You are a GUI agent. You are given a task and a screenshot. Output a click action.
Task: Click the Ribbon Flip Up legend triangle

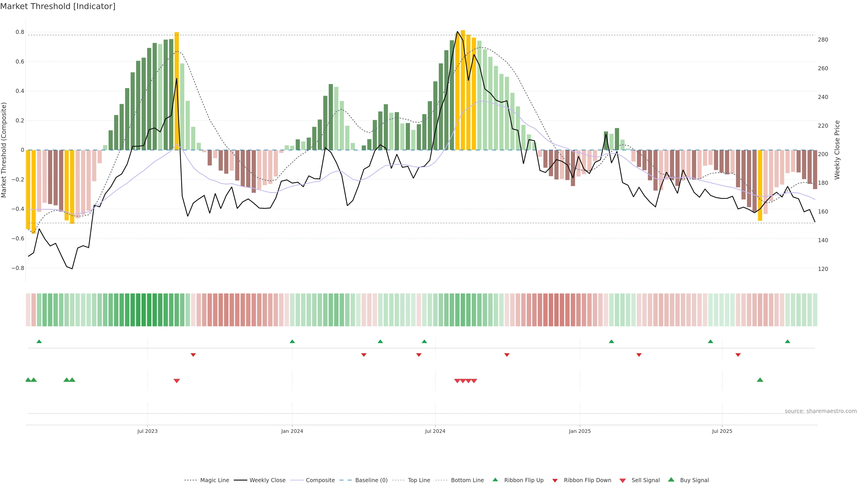click(495, 480)
